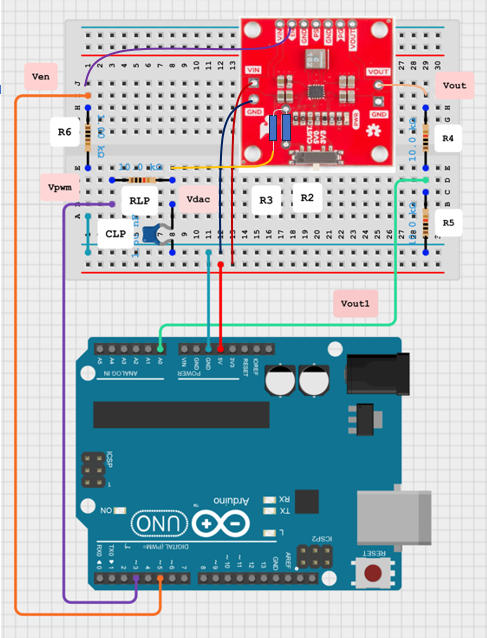Click the R3 label on breadboard

click(266, 200)
